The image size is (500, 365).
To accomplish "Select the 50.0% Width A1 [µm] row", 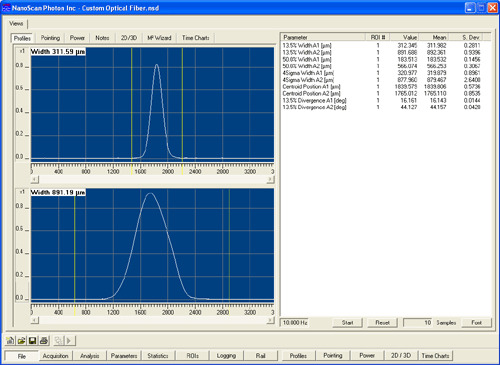I will click(x=382, y=59).
